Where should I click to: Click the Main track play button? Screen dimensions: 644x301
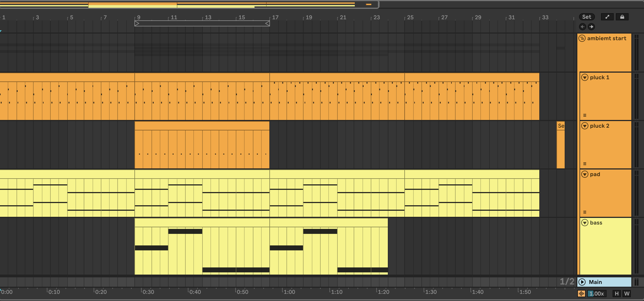(x=582, y=282)
